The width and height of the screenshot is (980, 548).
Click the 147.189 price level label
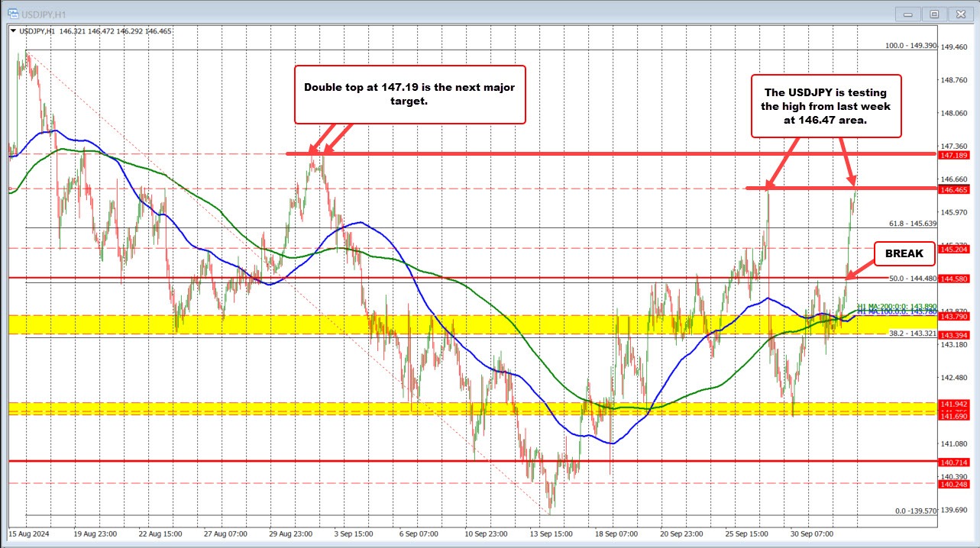953,155
